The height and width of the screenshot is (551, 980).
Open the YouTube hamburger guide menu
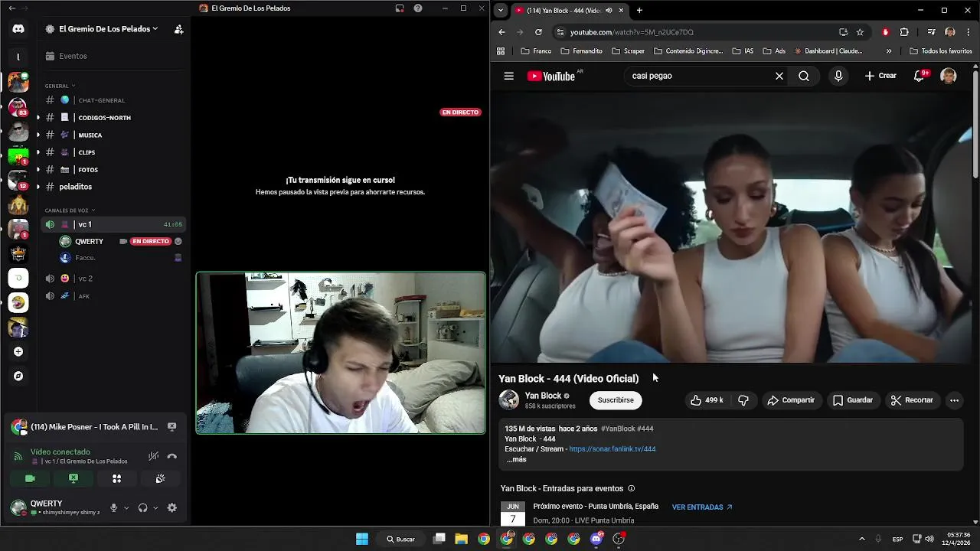coord(508,76)
